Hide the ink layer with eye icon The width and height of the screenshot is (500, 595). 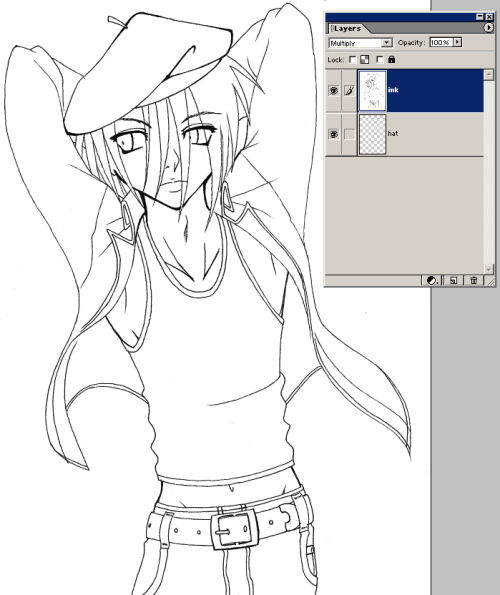334,90
